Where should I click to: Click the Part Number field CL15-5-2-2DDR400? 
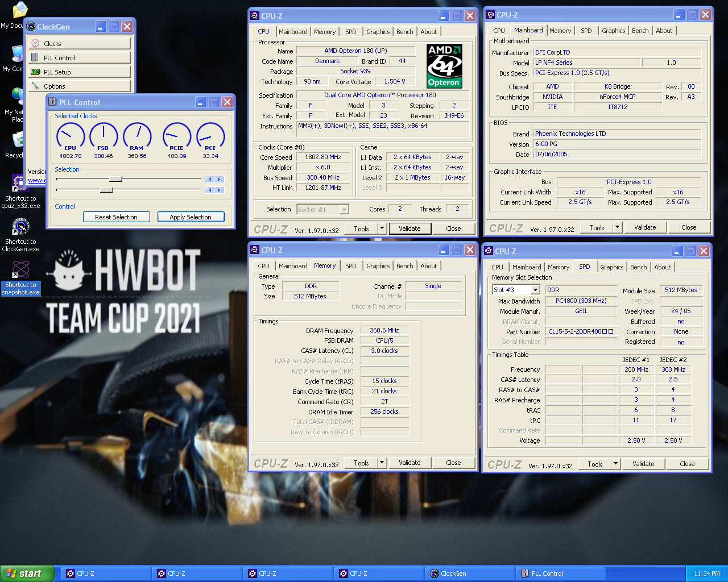point(581,331)
